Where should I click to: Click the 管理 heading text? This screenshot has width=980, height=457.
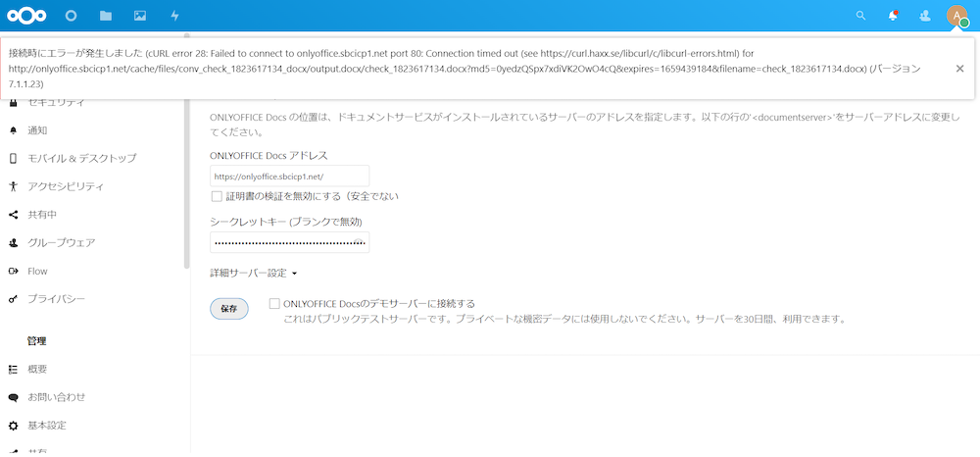coord(36,341)
